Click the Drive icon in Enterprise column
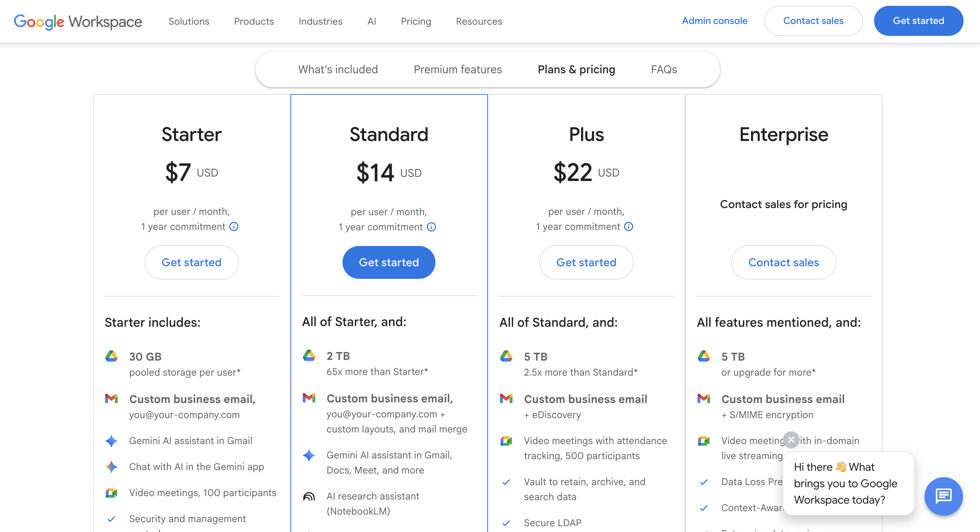980x532 pixels. pos(704,356)
